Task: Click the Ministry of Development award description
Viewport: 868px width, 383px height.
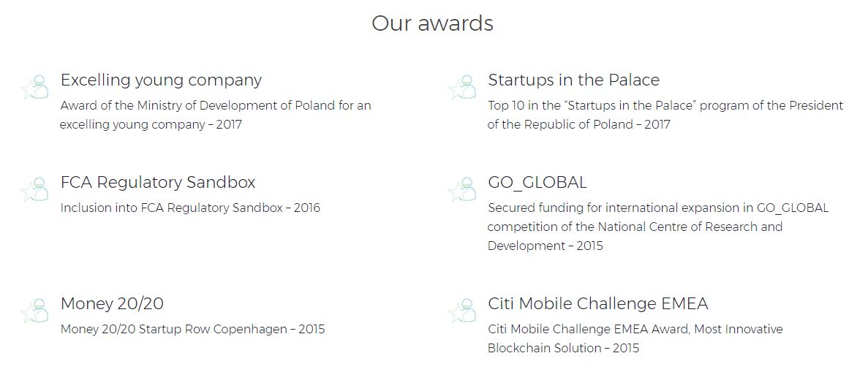Action: 216,115
